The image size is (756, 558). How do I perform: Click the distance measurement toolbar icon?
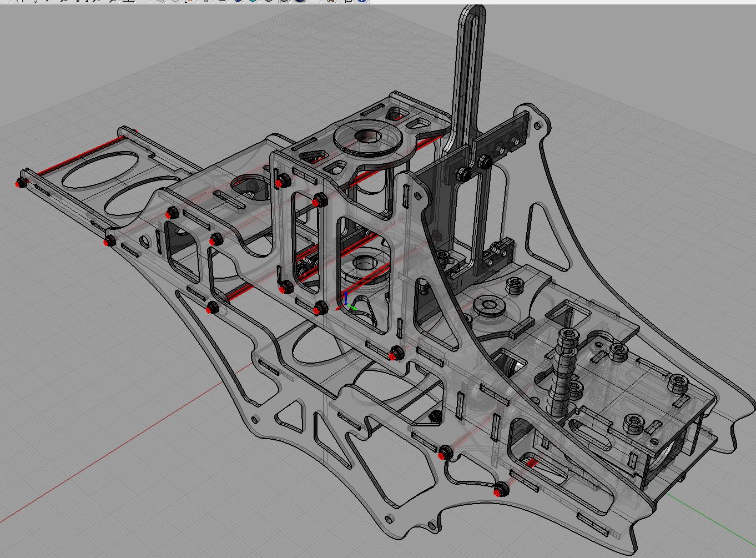pyautogui.click(x=349, y=3)
